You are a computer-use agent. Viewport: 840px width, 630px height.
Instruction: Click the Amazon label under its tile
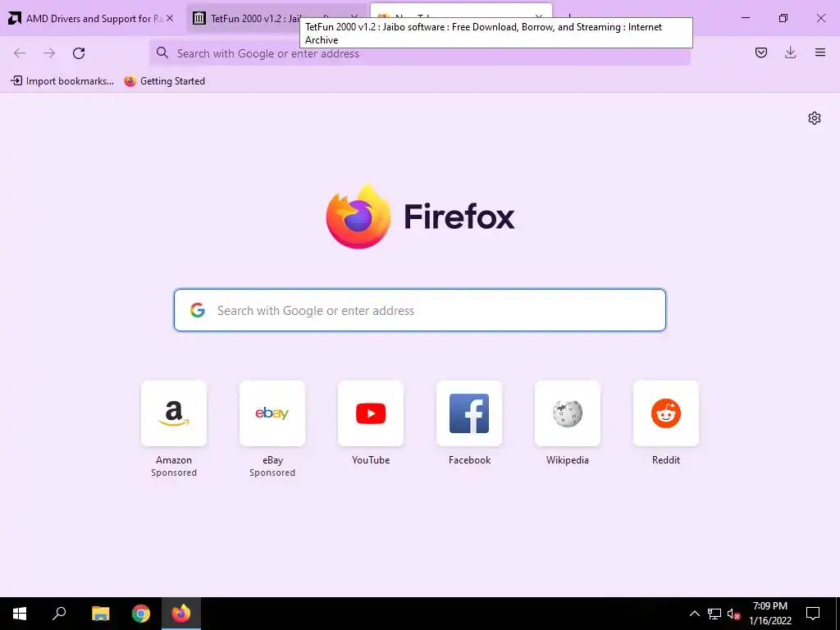pos(174,459)
